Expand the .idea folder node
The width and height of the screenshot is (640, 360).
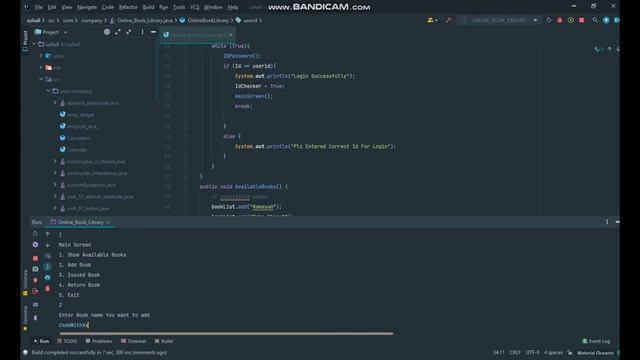click(x=41, y=56)
